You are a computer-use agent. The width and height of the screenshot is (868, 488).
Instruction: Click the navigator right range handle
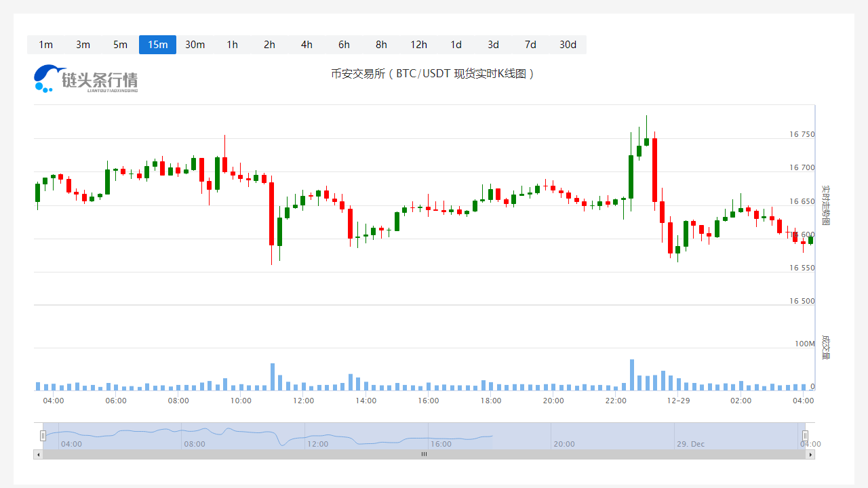pos(805,436)
